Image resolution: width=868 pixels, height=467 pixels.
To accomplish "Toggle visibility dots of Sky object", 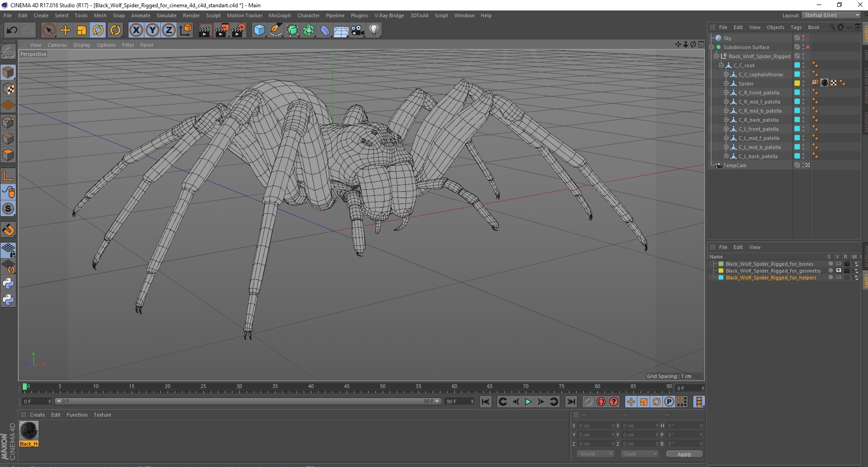I will [803, 38].
